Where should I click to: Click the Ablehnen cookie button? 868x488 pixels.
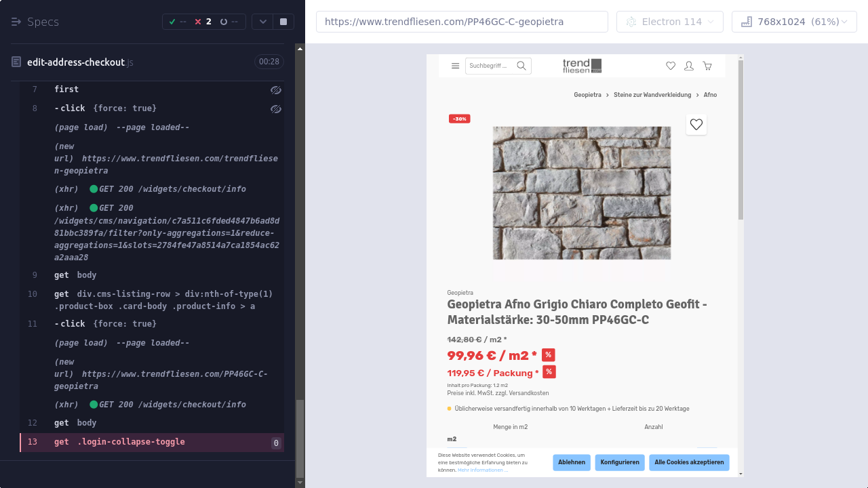click(572, 462)
